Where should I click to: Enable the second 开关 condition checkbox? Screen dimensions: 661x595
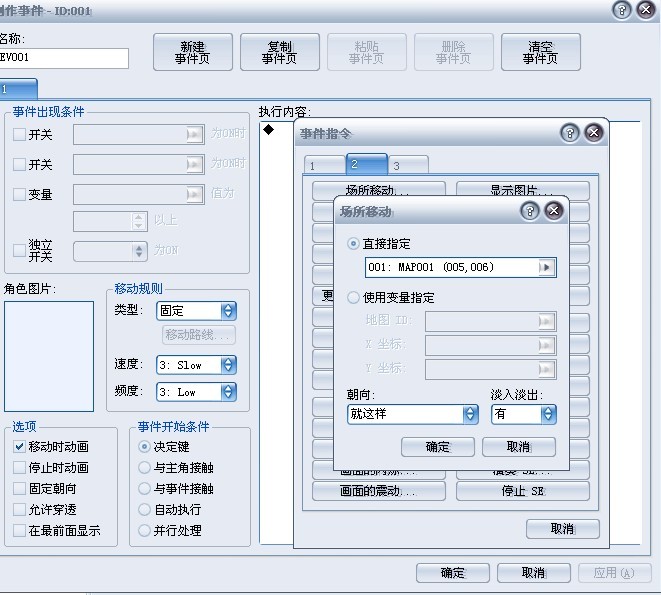(x=19, y=164)
